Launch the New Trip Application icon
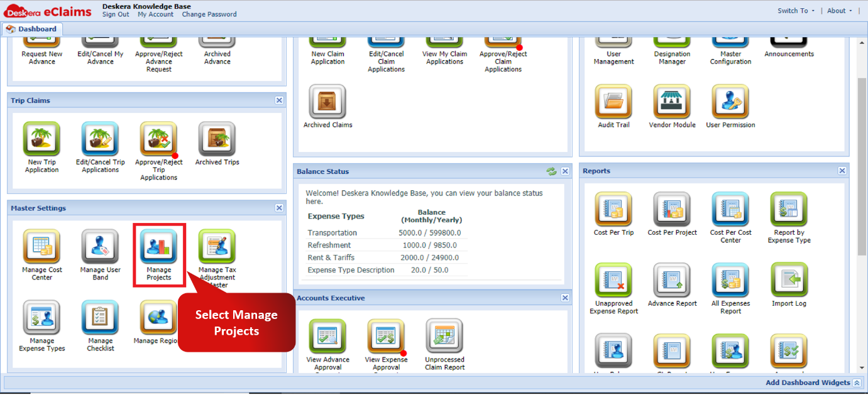 pos(42,139)
